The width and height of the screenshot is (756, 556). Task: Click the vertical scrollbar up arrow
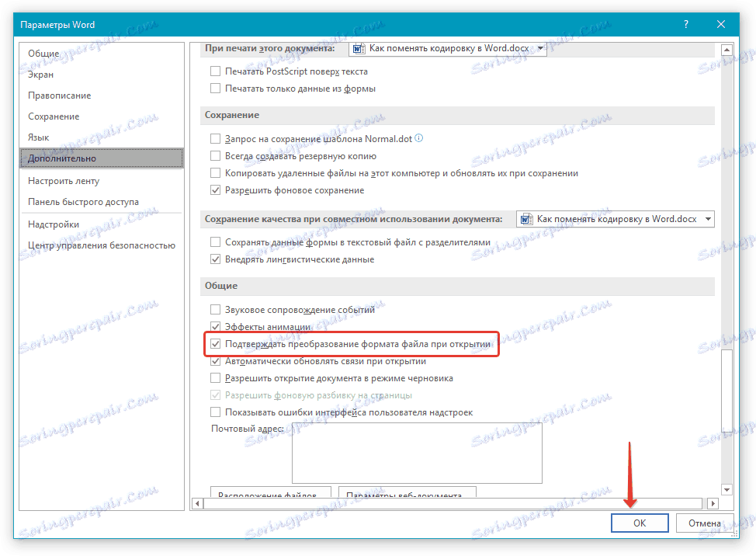point(727,49)
